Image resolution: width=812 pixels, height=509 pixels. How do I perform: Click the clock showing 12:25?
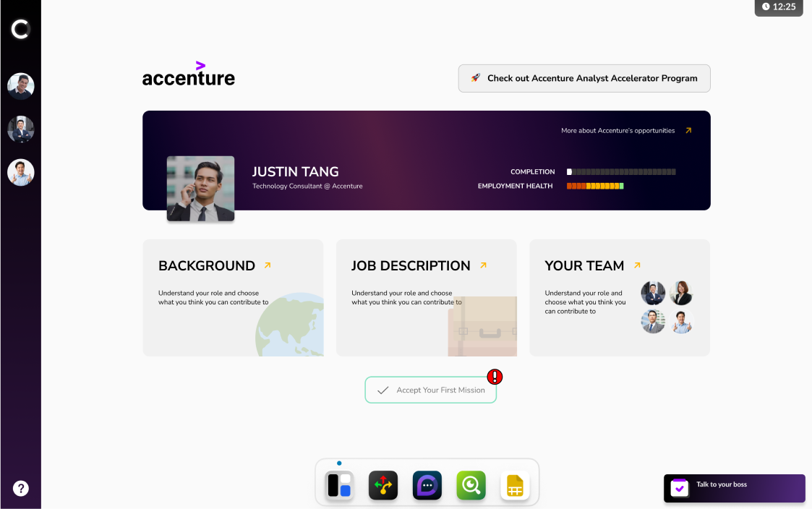click(x=779, y=7)
